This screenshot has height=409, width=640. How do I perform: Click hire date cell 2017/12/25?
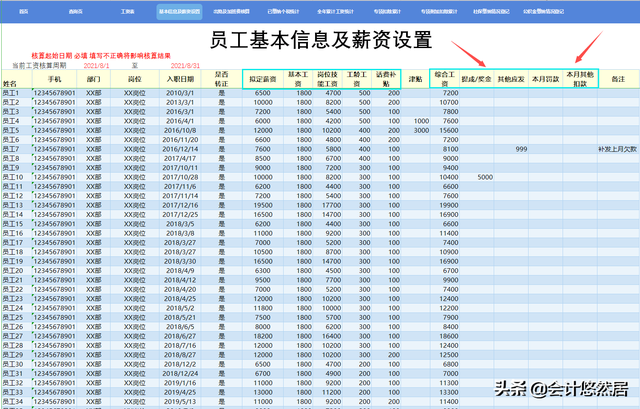(180, 214)
